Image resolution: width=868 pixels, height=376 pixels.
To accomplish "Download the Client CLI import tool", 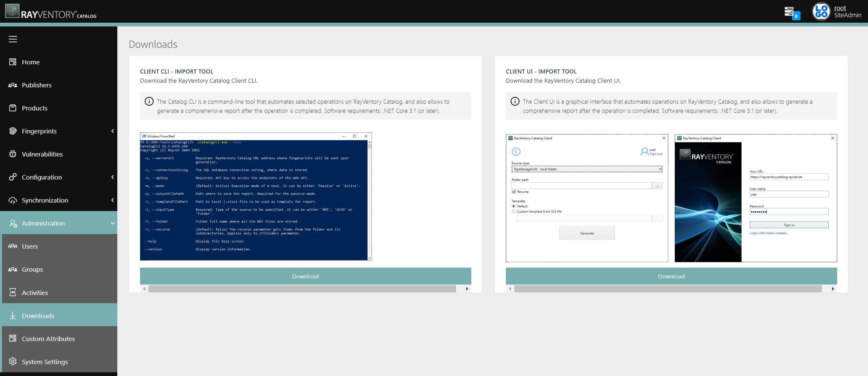I will pos(305,276).
